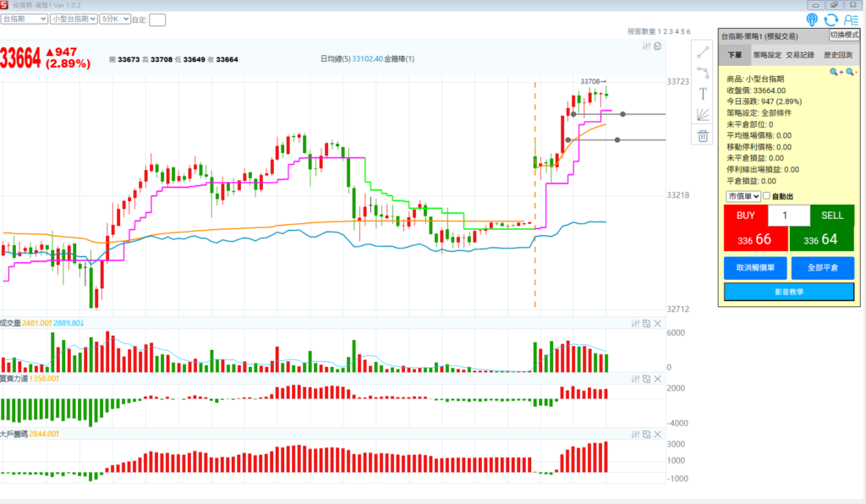Switch to the 策略設定 tab

(x=767, y=55)
